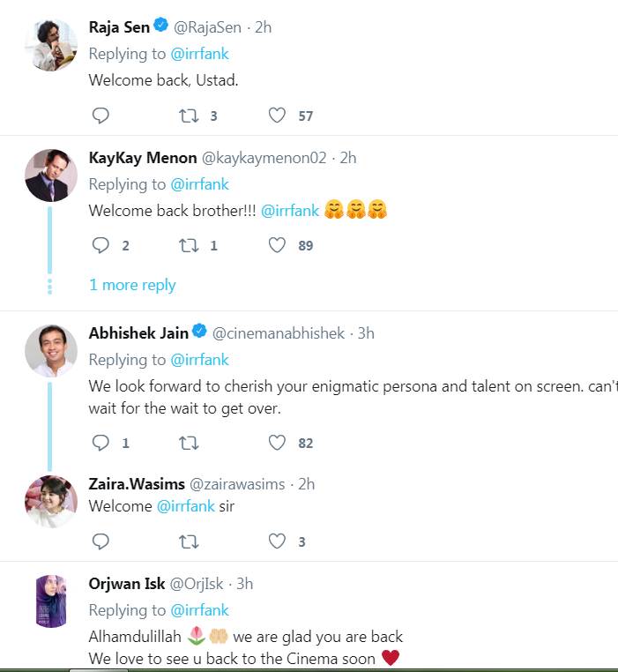Retweet KayKay Menon's tweet
The height and width of the screenshot is (672, 618).
pyautogui.click(x=189, y=245)
